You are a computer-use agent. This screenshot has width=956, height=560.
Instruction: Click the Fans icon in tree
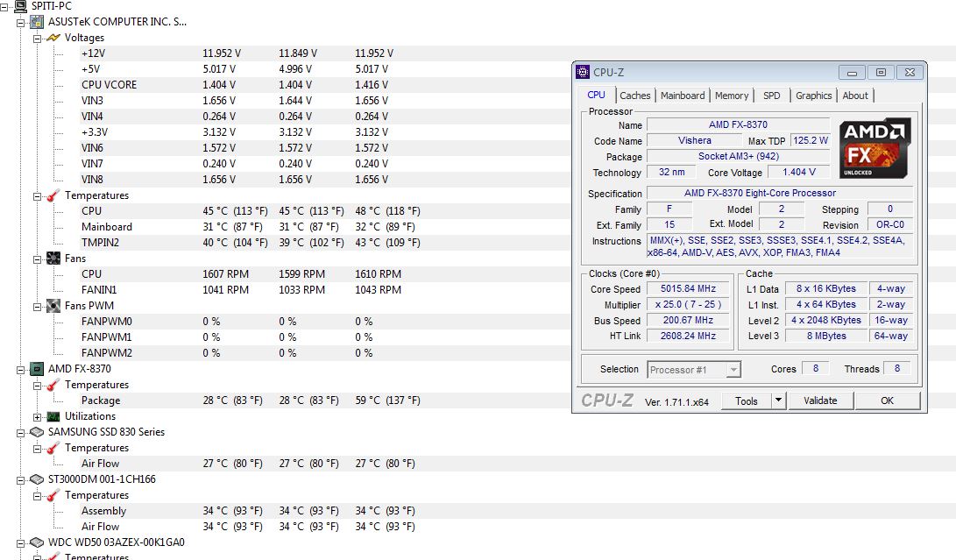[x=53, y=259]
